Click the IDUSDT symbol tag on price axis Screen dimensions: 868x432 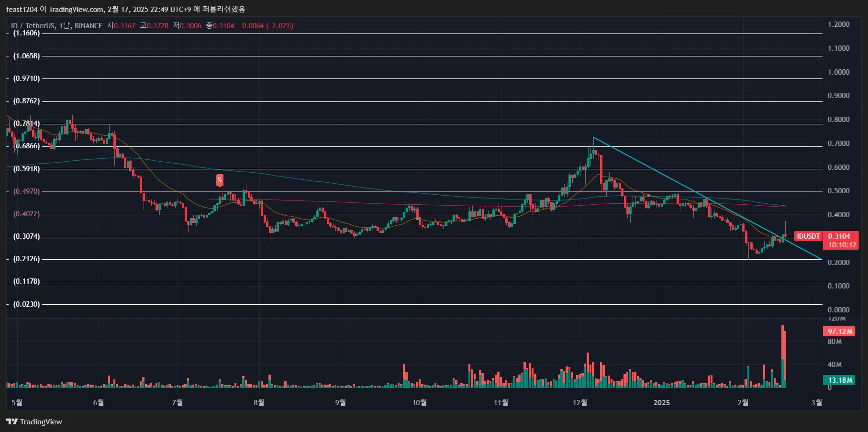coord(809,236)
